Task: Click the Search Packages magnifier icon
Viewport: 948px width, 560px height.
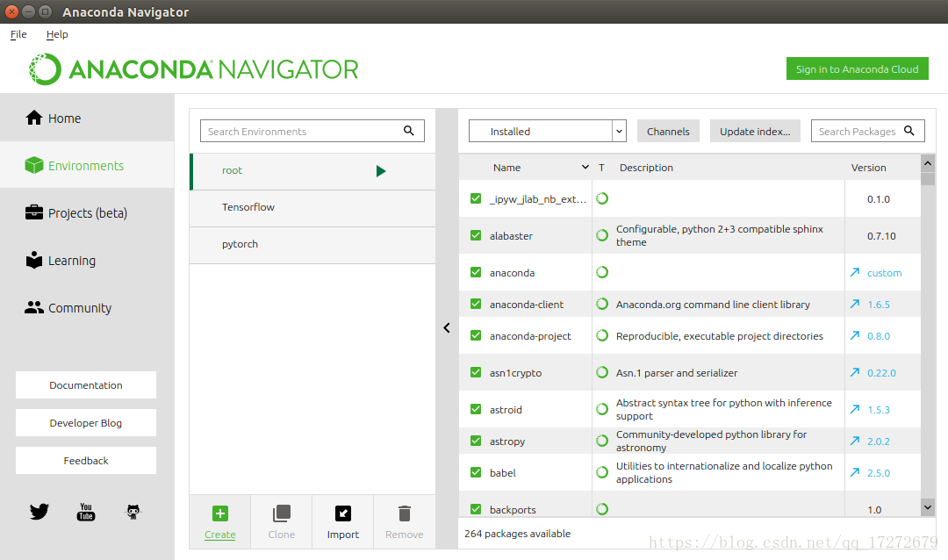Action: pyautogui.click(x=908, y=130)
